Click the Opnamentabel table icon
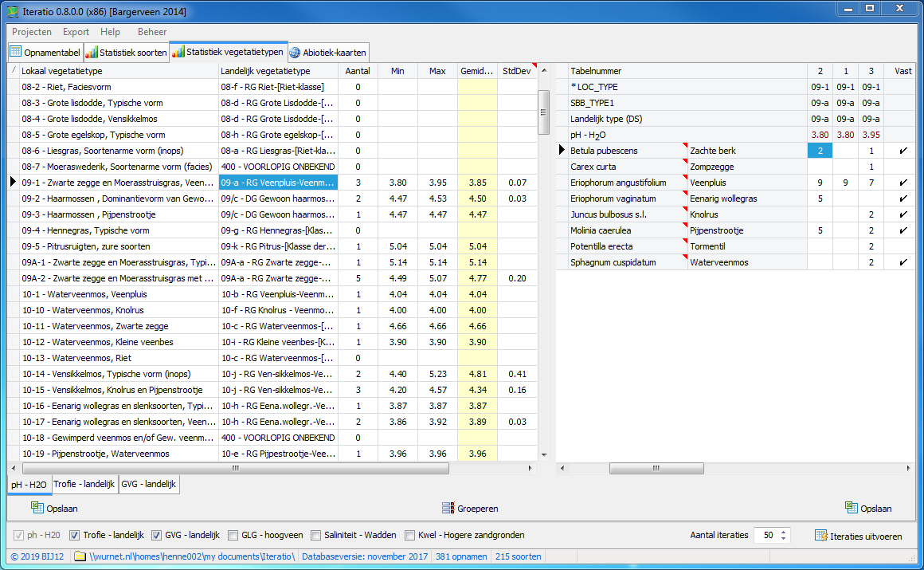This screenshot has height=570, width=924. click(x=15, y=53)
